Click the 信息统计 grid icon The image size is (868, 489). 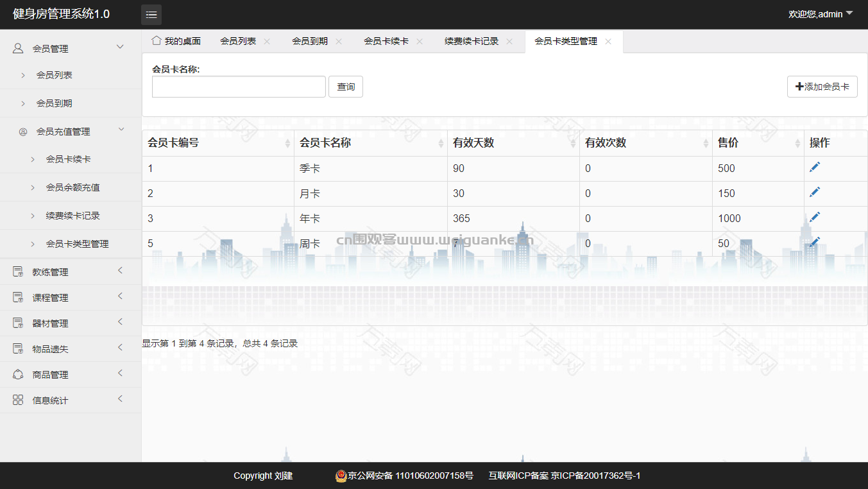[18, 400]
